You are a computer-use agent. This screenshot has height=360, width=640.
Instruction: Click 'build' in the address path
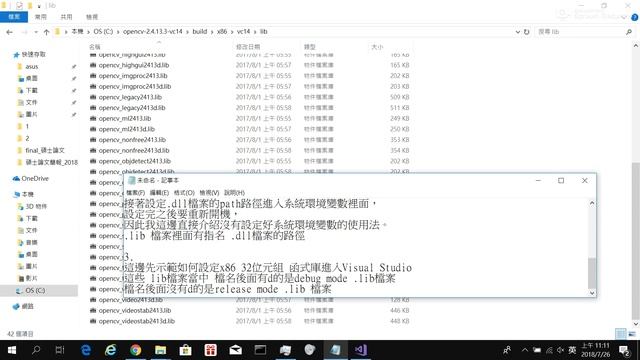point(200,31)
